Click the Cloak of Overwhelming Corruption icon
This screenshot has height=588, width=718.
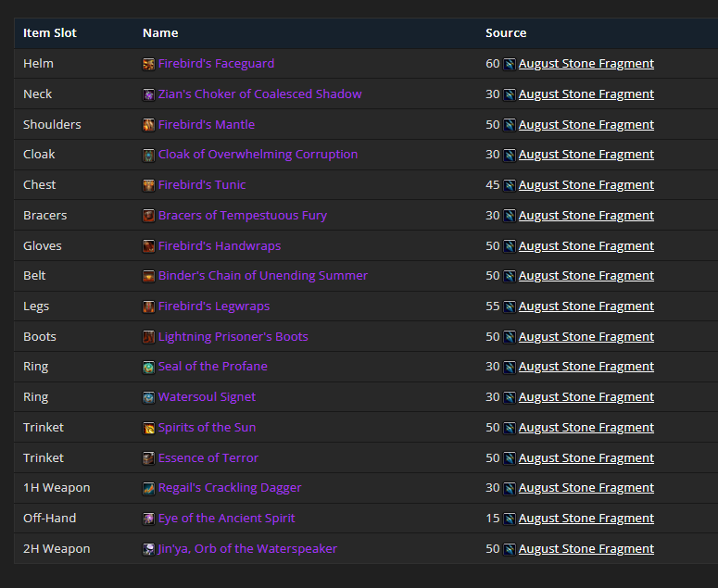[x=148, y=156]
